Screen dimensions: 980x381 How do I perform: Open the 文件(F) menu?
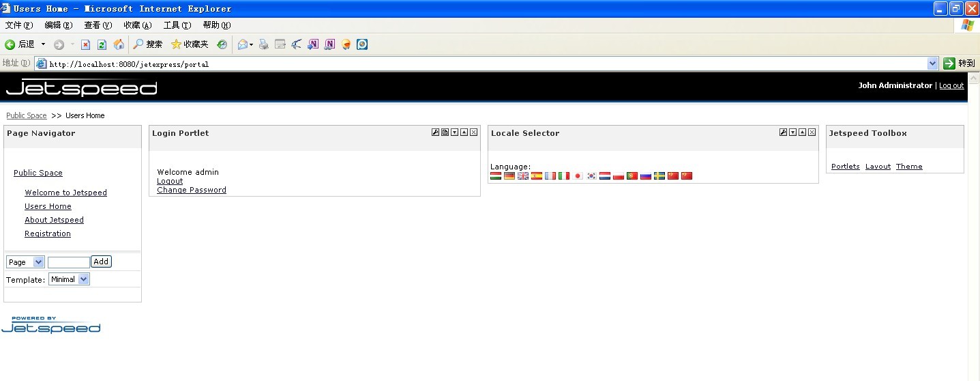(x=19, y=25)
